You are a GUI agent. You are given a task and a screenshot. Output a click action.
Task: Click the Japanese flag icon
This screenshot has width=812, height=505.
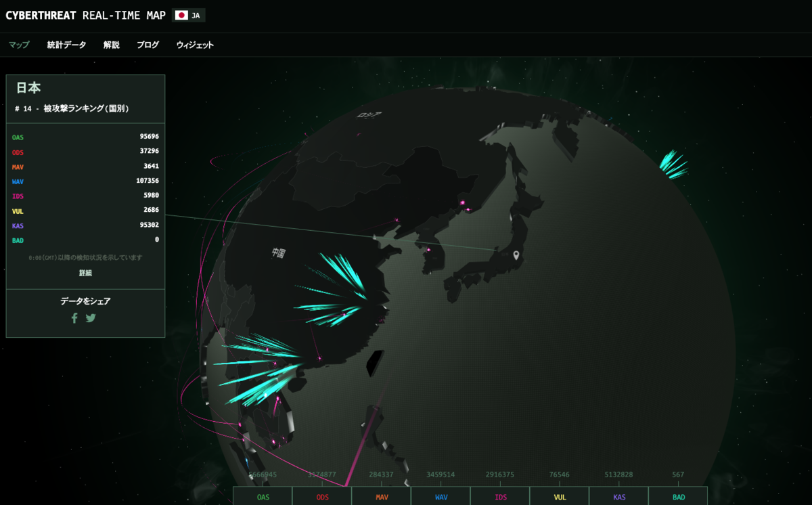181,15
